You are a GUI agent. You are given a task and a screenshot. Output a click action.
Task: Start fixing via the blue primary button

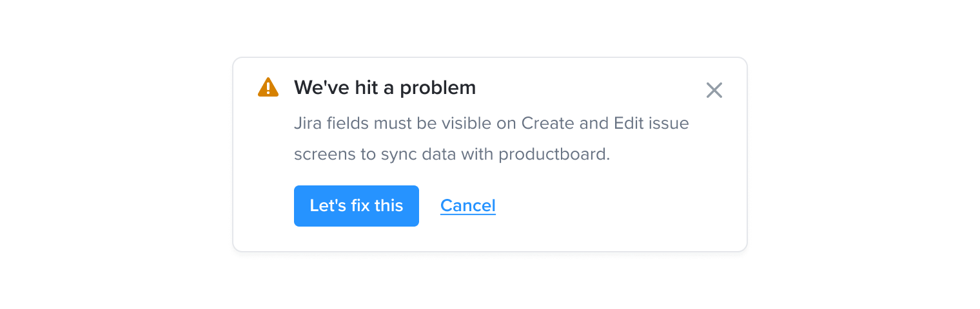pos(357,206)
